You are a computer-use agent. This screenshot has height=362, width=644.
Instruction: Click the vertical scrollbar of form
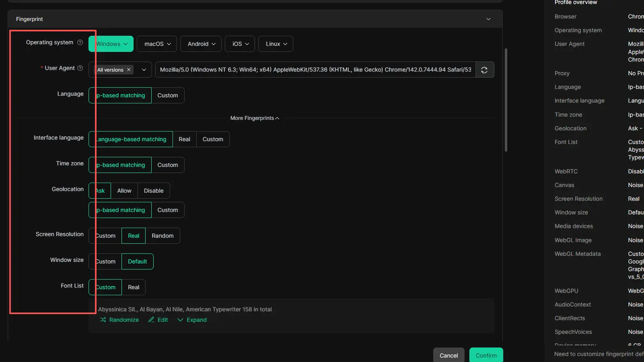pos(506,101)
